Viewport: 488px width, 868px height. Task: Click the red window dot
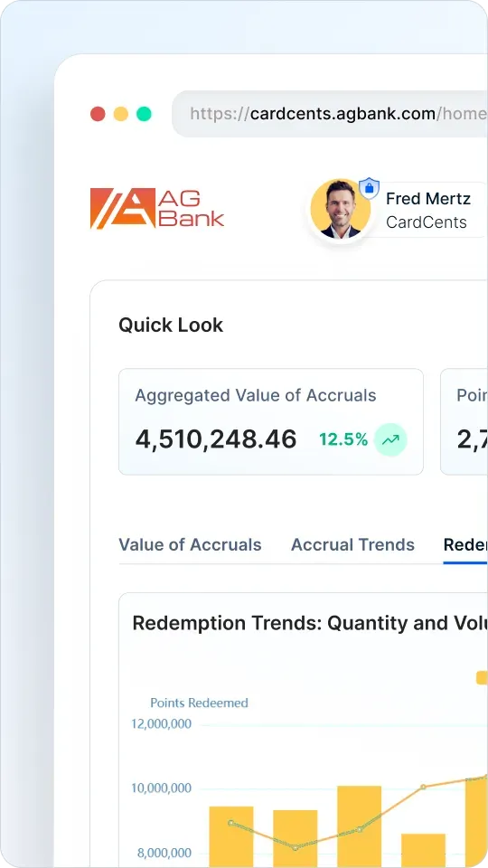[x=98, y=114]
